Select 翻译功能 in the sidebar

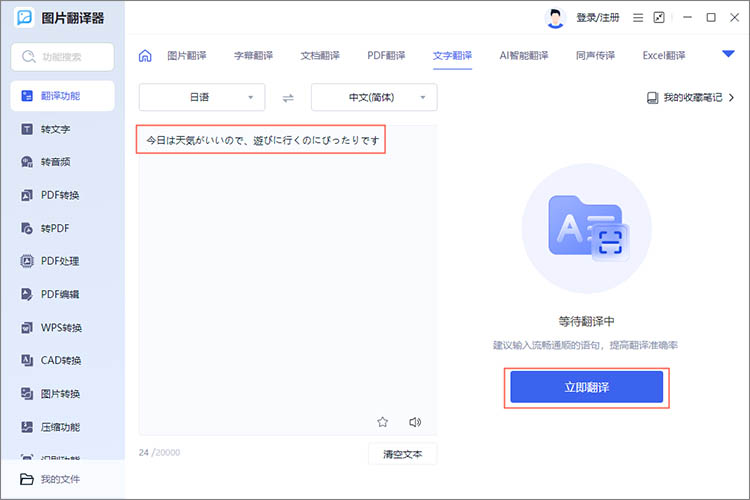pos(62,96)
